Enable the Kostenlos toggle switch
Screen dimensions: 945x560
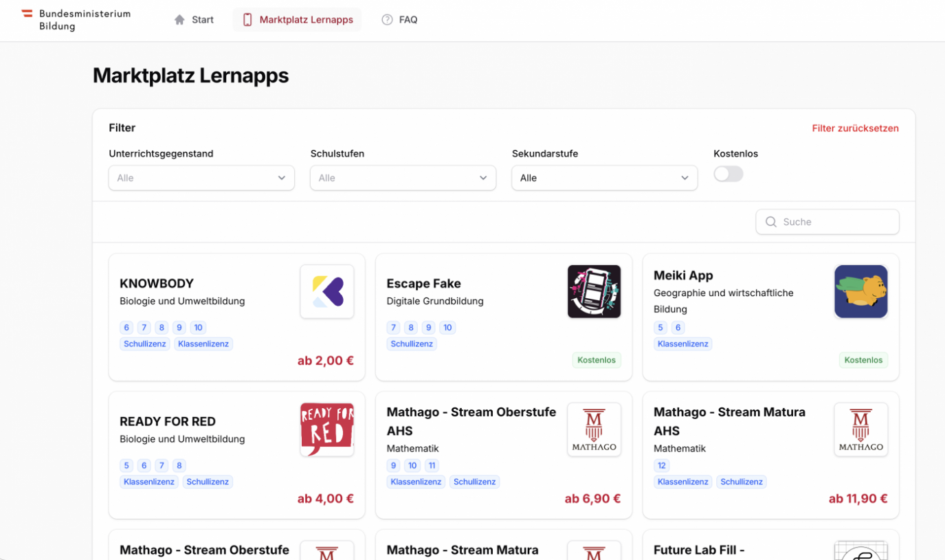728,175
